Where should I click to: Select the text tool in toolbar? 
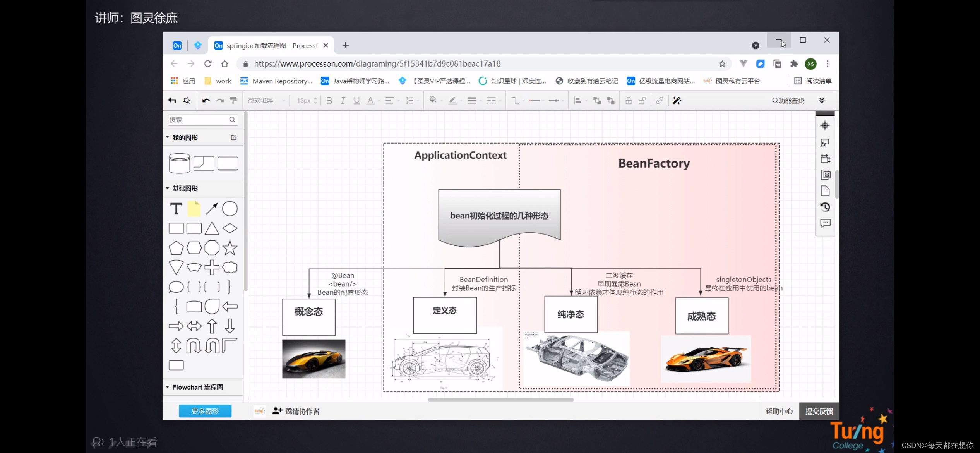click(176, 208)
